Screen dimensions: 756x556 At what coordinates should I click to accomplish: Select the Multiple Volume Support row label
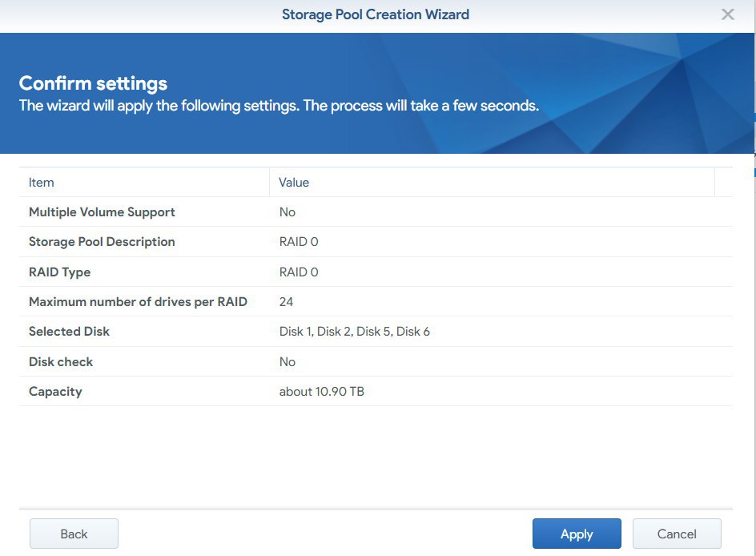click(102, 212)
